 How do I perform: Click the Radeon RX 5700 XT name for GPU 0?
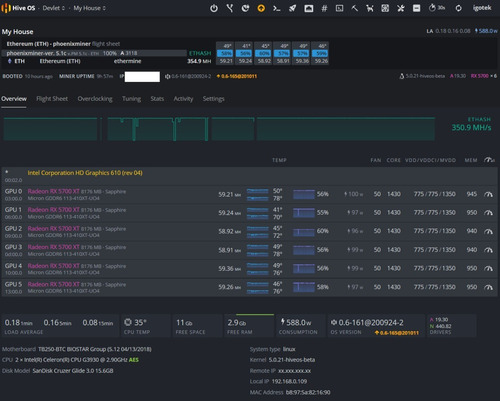coord(54,191)
